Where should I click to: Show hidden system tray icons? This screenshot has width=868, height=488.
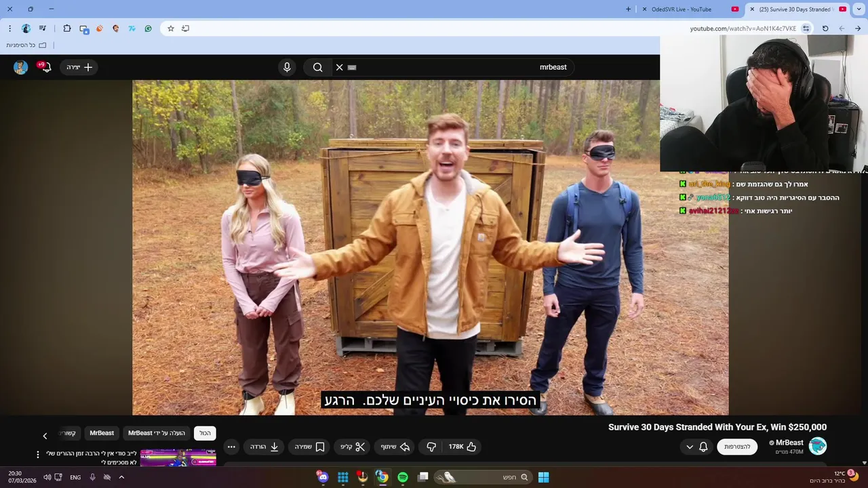(x=121, y=477)
